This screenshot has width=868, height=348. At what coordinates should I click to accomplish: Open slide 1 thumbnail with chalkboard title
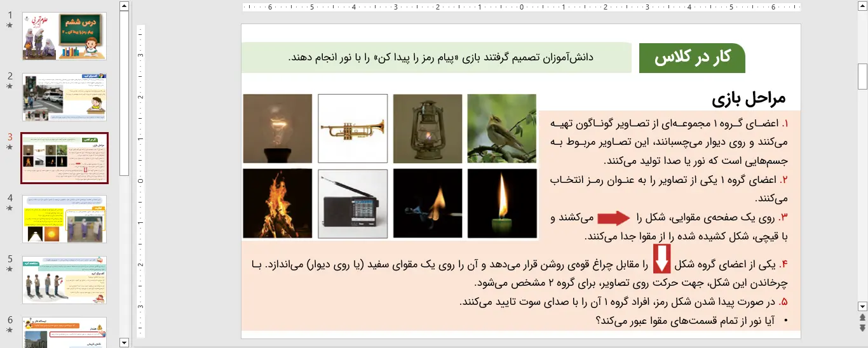[x=64, y=36]
